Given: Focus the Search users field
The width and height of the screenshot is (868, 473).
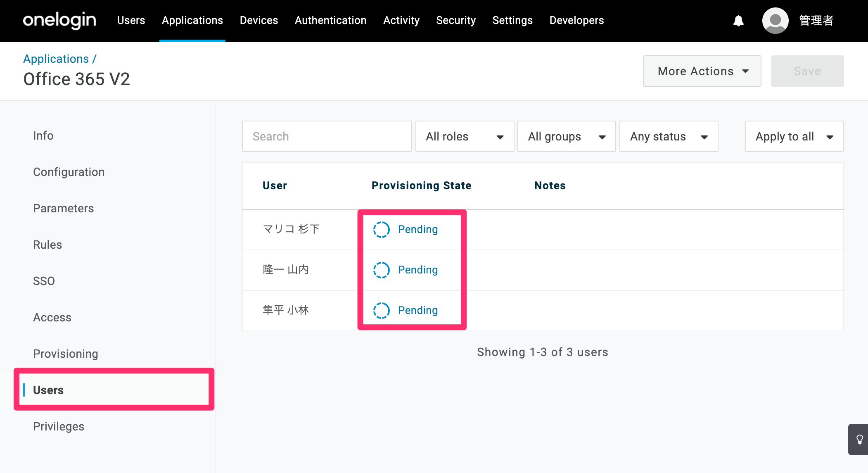Looking at the screenshot, I should click(x=327, y=136).
